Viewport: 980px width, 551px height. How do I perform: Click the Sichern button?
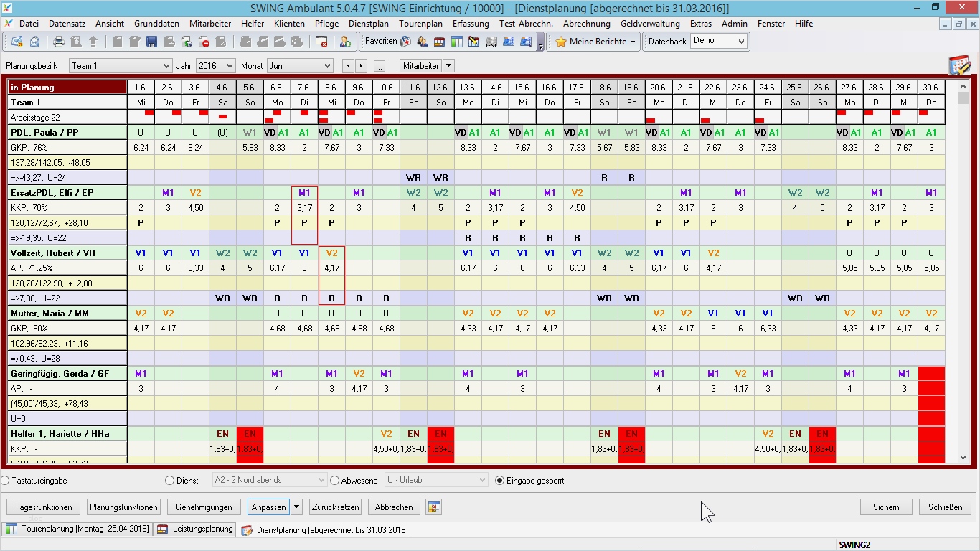886,507
